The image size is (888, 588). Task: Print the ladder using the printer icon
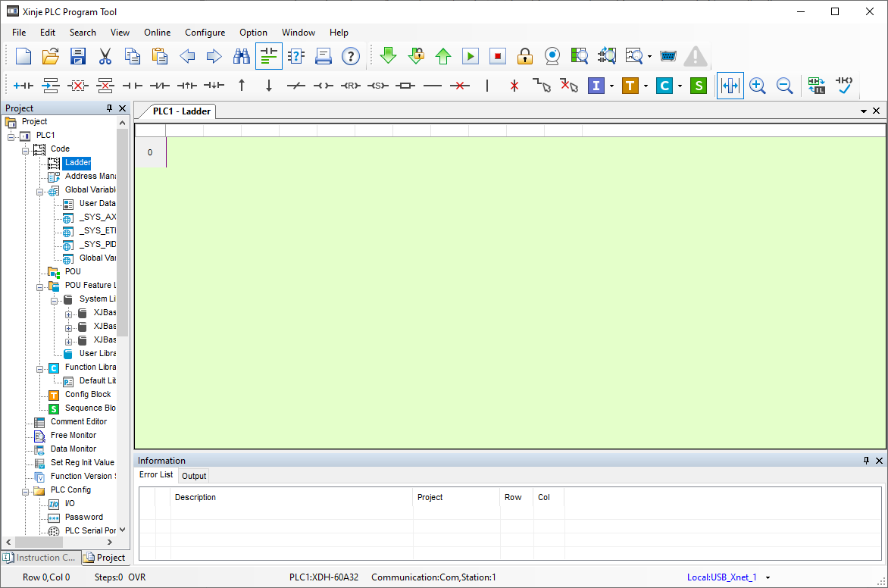click(324, 56)
